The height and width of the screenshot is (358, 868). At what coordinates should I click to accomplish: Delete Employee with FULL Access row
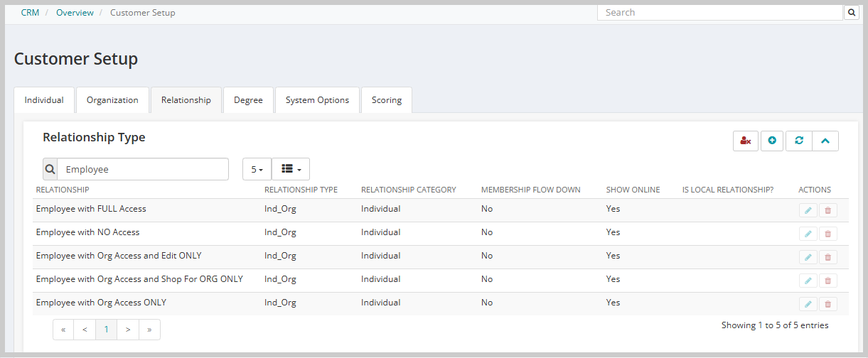click(x=827, y=210)
